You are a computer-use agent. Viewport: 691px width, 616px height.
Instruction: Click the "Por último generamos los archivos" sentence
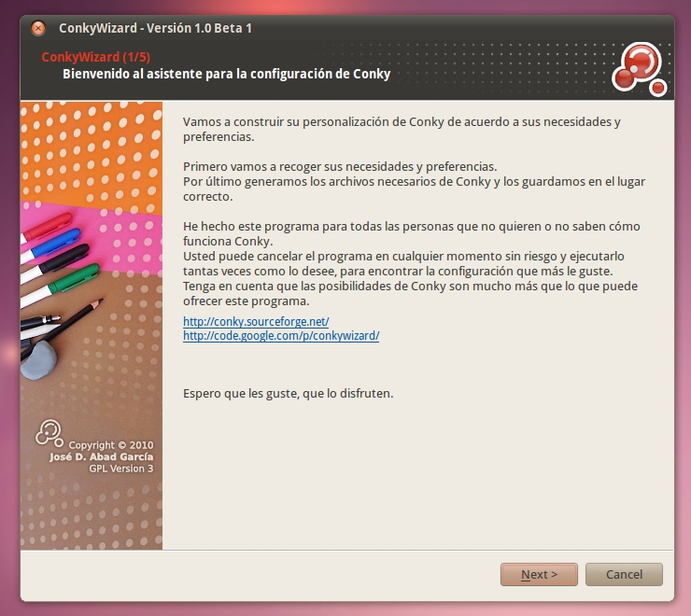pos(414,189)
